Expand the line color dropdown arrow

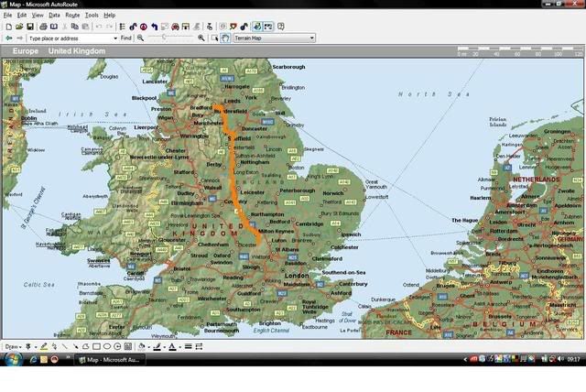coord(165,347)
